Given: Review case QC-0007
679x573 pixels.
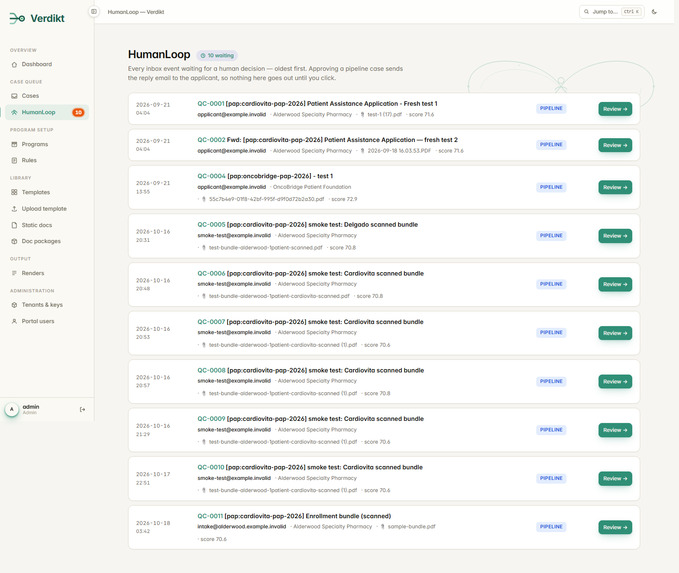Looking at the screenshot, I should point(615,333).
